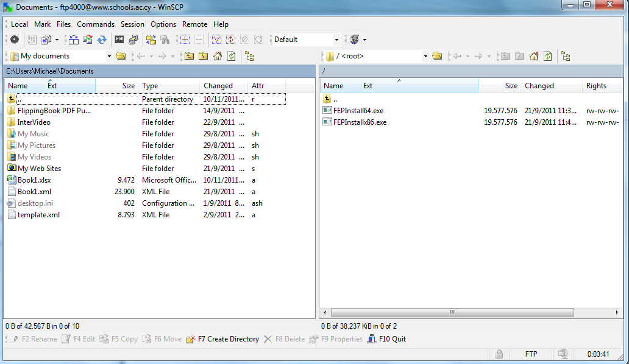Click F7 Create Directory button

(x=222, y=339)
